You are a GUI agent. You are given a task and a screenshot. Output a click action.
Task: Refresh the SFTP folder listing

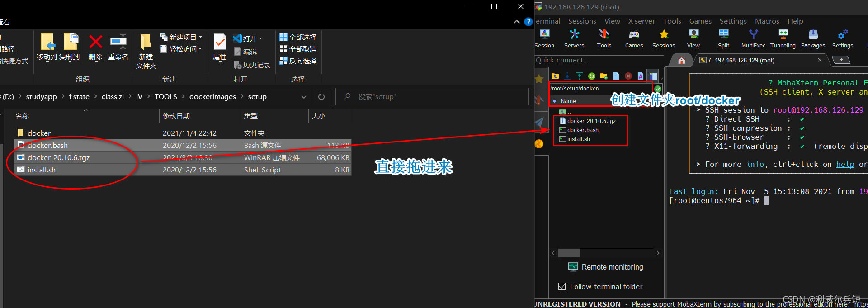(x=592, y=76)
